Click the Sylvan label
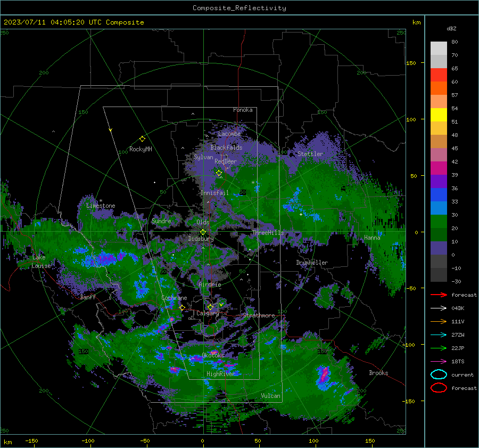Viewport: 479px width, 448px height. click(x=203, y=157)
